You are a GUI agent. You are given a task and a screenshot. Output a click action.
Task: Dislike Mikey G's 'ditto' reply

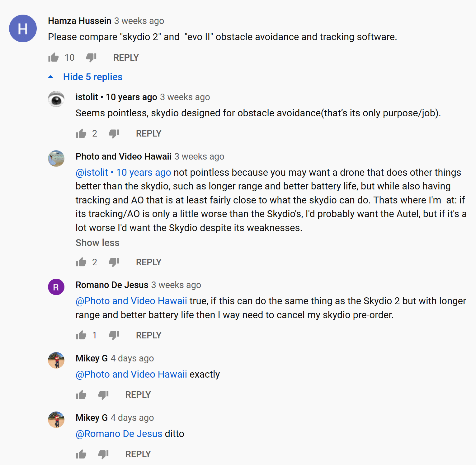coord(103,454)
